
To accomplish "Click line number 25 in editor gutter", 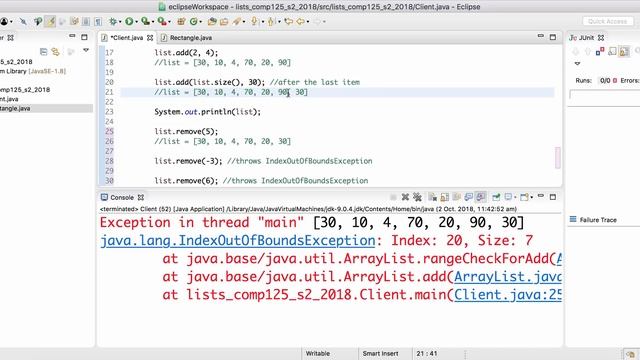I will 109,131.
